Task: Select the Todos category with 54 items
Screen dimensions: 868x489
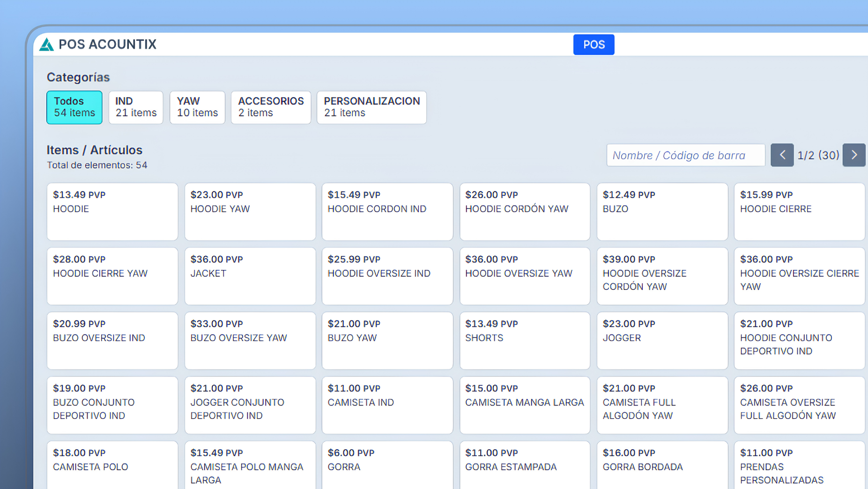Action: (x=74, y=107)
